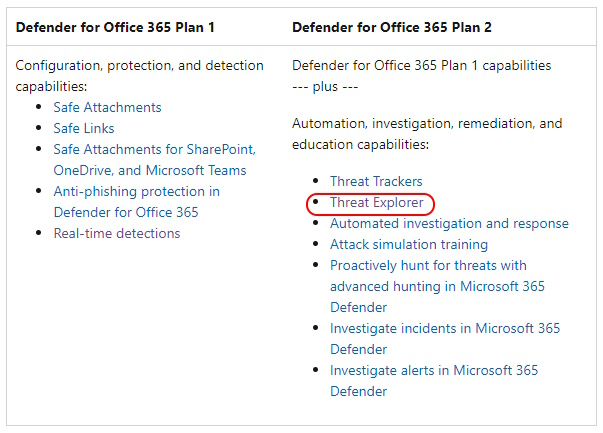Open Proactively hunt for threats link
Viewport: 603px width, 433px height.
click(x=437, y=286)
